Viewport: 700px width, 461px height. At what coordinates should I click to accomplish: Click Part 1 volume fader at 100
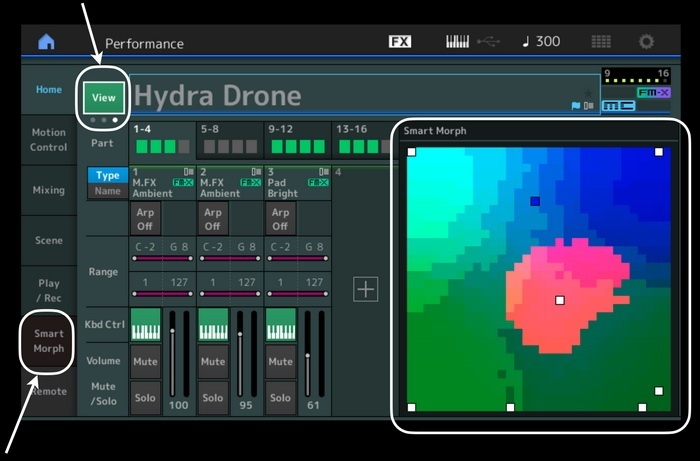coord(172,354)
